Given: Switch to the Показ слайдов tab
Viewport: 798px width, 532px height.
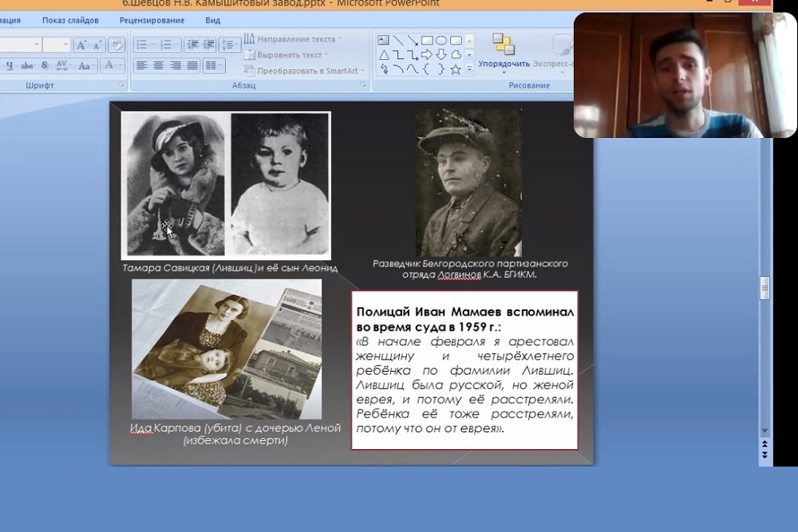Looking at the screenshot, I should (70, 20).
